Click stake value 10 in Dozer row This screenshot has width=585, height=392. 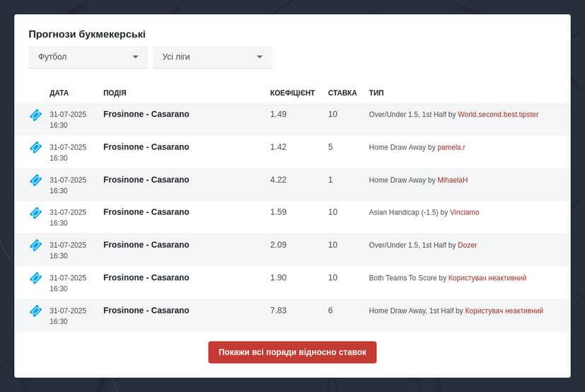coord(332,245)
